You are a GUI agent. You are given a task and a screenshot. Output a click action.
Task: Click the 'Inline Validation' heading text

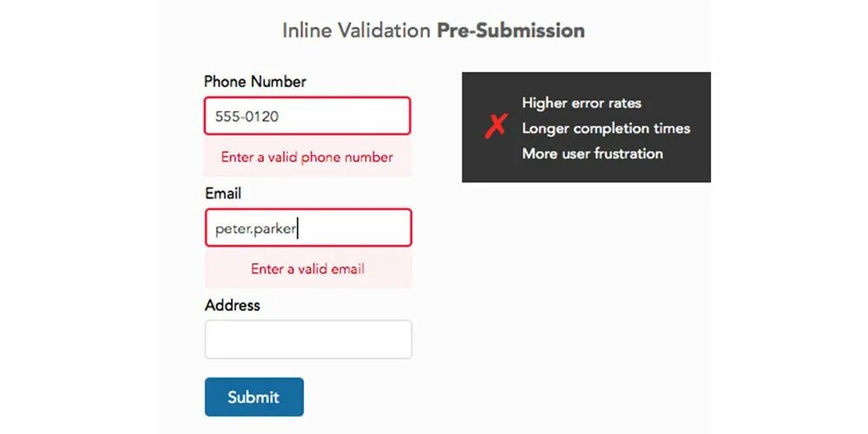[x=357, y=30]
